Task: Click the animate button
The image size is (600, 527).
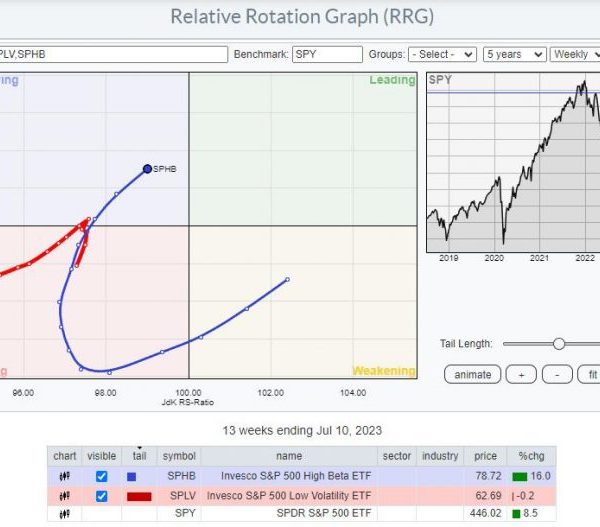Action: coord(473,374)
